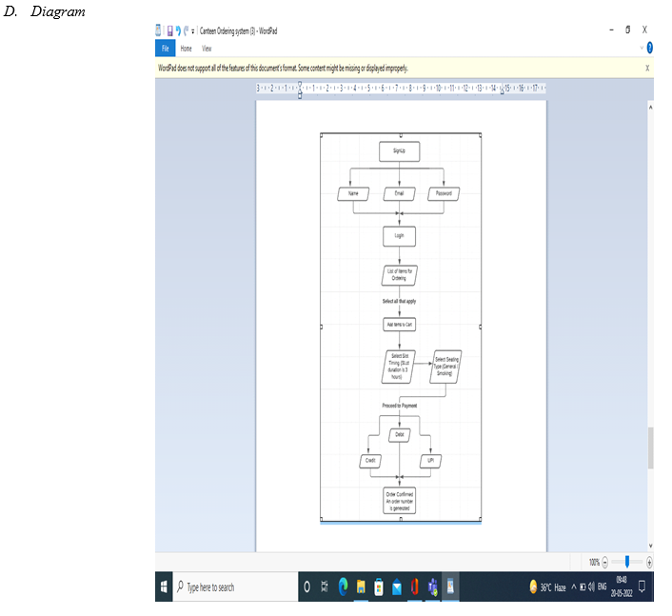The image size is (672, 616).
Task: Click the ENG language indicator
Action: (x=603, y=586)
